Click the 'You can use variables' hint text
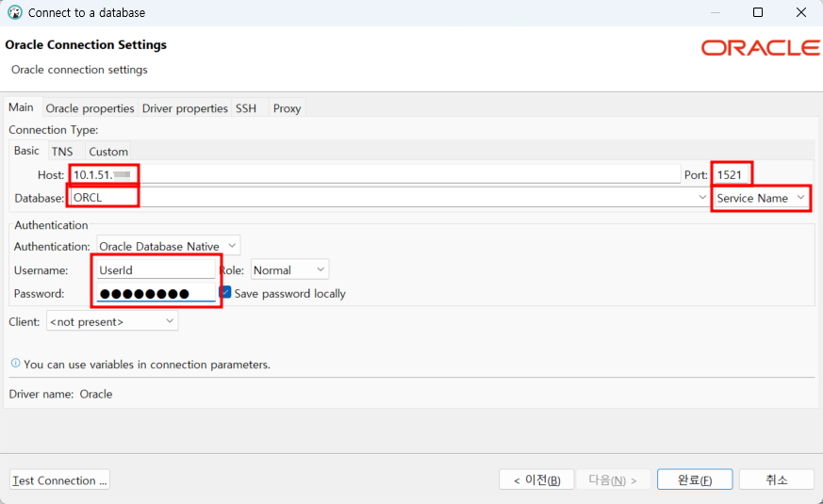The width and height of the screenshot is (823, 504). tap(147, 364)
